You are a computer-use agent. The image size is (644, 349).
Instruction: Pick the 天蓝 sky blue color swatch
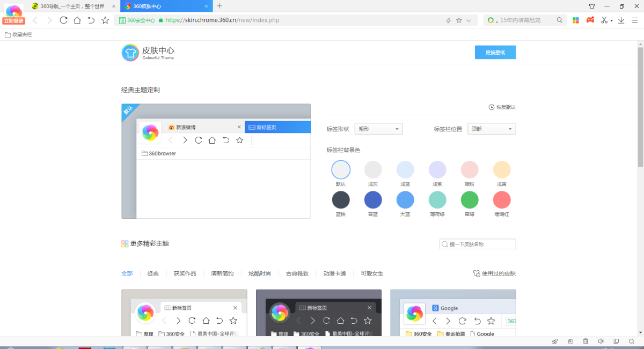[405, 200]
